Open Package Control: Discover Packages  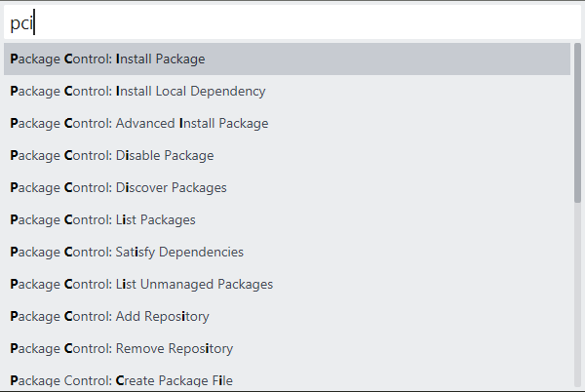[287, 187]
